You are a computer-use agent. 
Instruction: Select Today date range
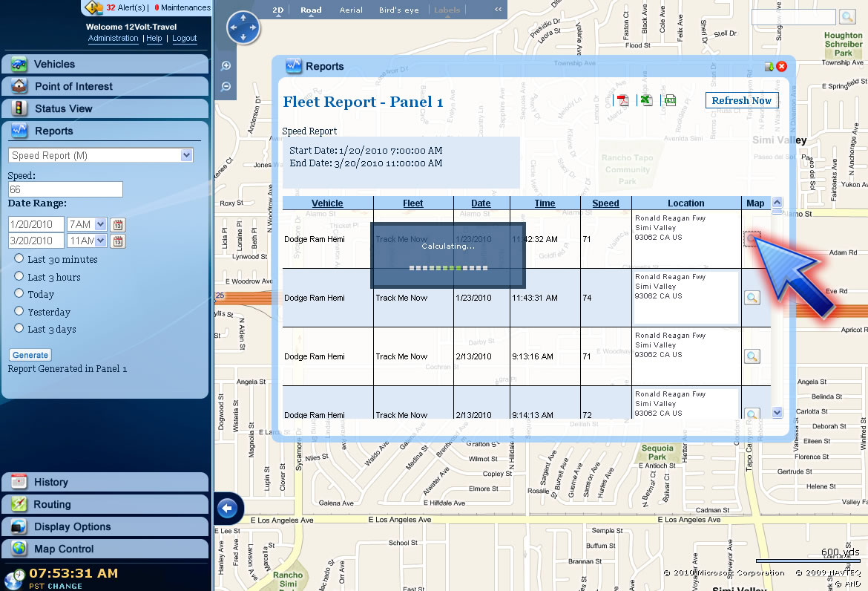coord(19,293)
